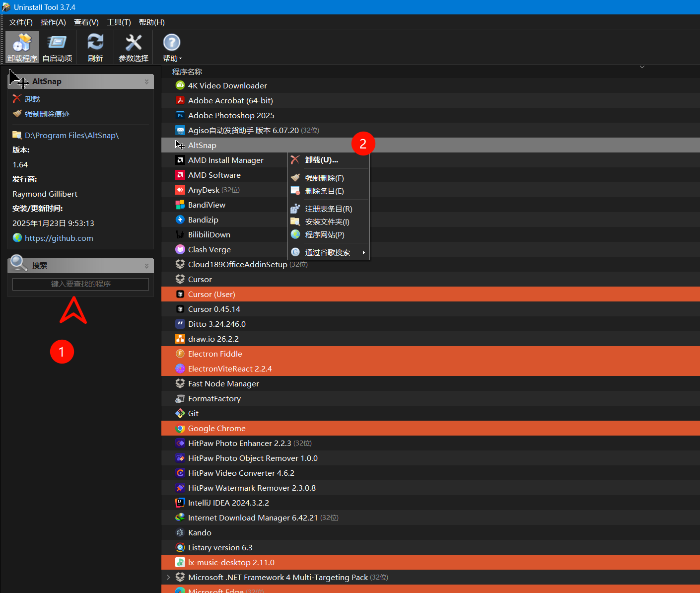Open the 帮助(H) menu
This screenshot has width=700, height=593.
152,22
